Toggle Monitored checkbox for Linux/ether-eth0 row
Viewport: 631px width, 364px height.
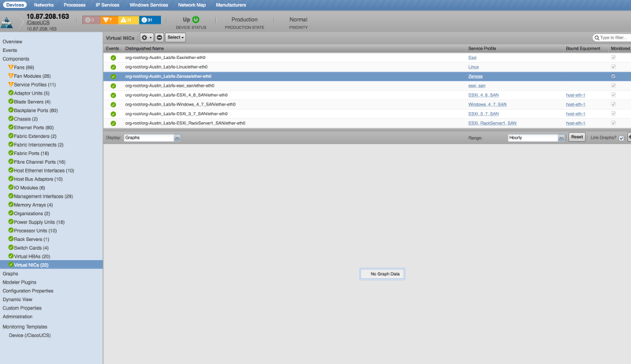pyautogui.click(x=614, y=67)
